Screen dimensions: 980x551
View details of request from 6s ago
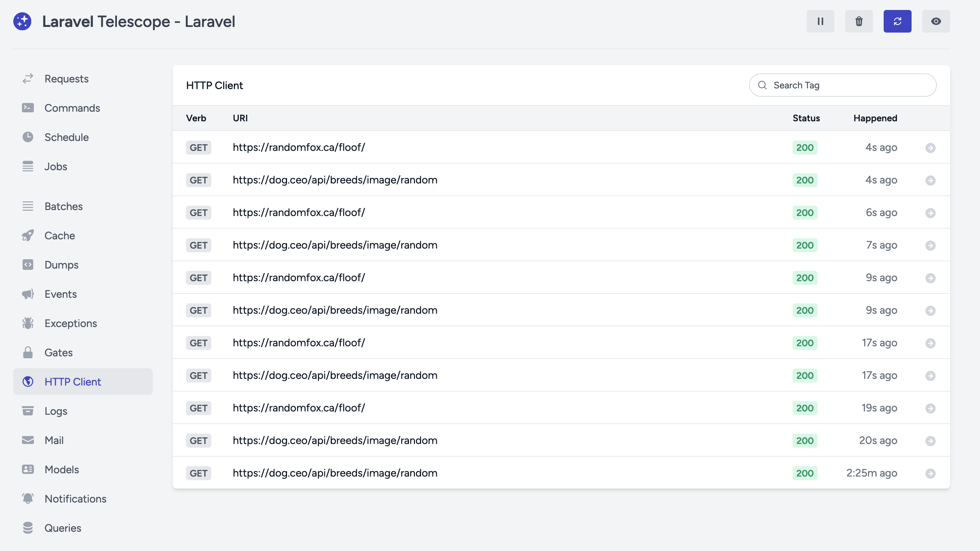[x=931, y=213]
